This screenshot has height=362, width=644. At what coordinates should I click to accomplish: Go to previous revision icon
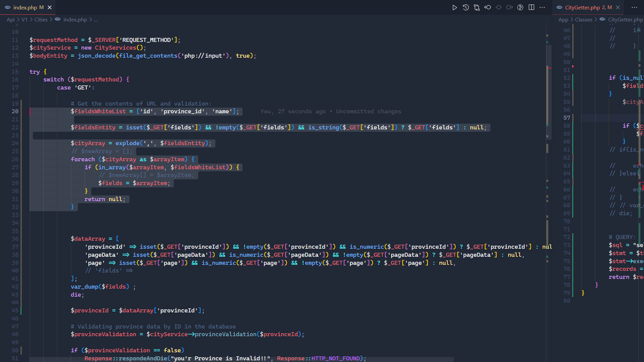488,7
